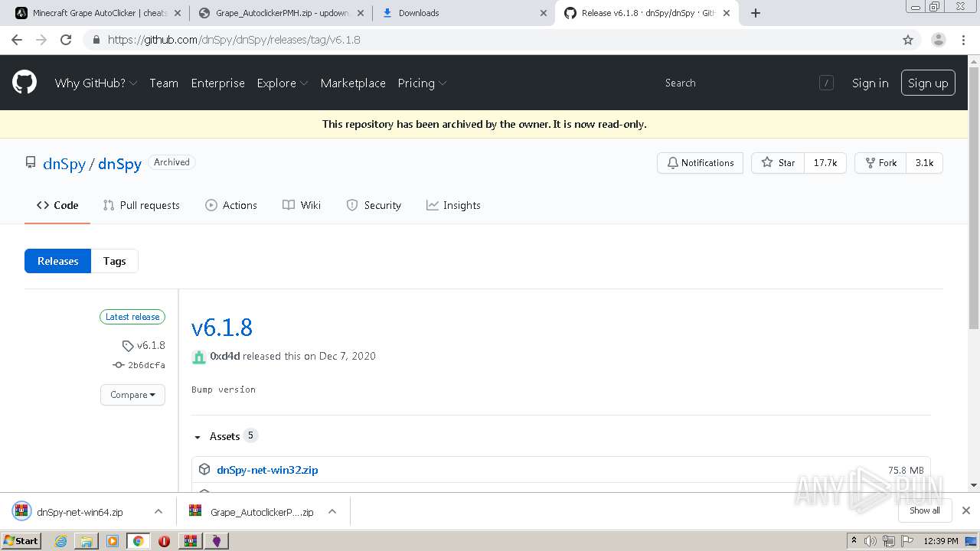The image size is (980, 551).
Task: Open the Compare dropdown button
Action: 132,395
